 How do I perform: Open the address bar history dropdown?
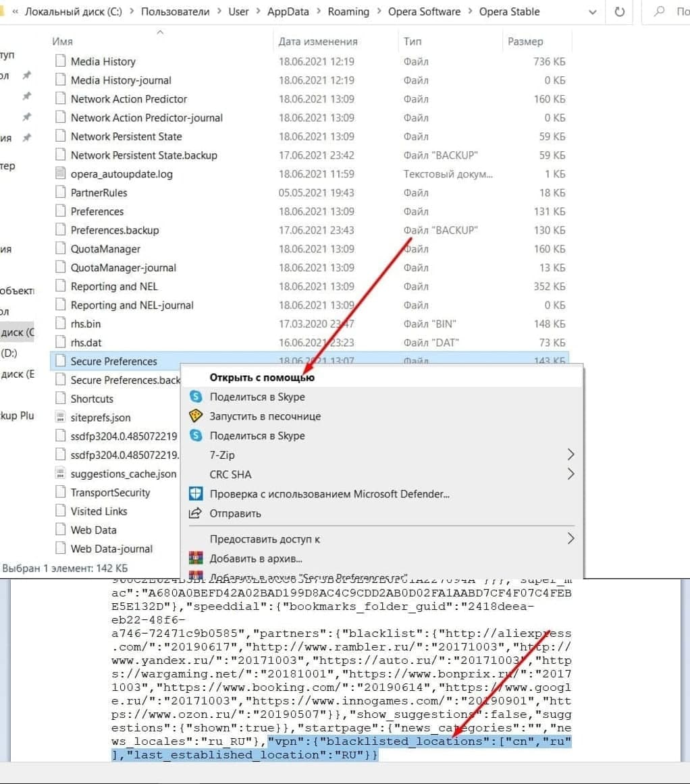click(x=592, y=12)
